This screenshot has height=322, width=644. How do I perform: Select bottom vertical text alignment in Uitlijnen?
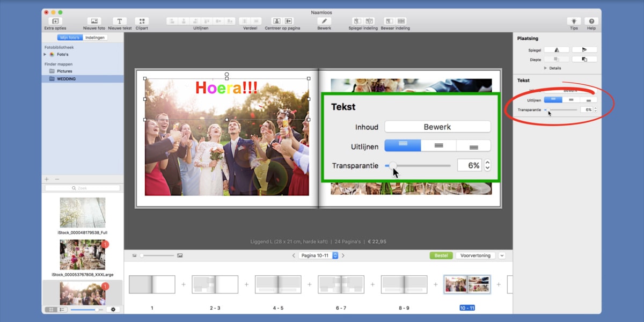tap(589, 100)
